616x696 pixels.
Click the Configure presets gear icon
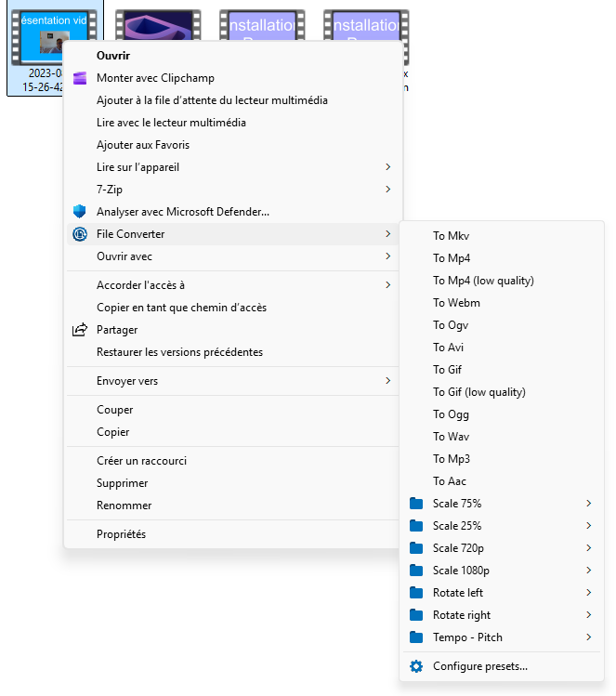point(416,666)
